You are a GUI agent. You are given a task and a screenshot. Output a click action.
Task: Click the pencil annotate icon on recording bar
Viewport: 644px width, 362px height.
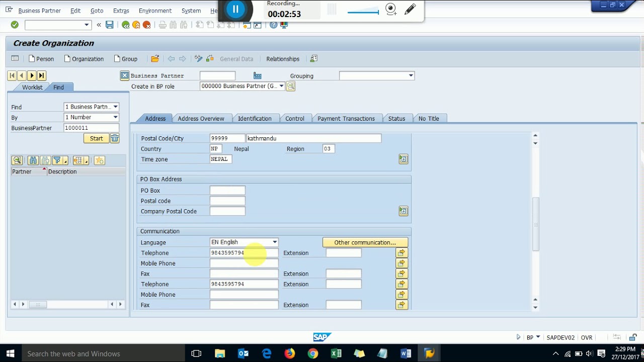coord(410,9)
